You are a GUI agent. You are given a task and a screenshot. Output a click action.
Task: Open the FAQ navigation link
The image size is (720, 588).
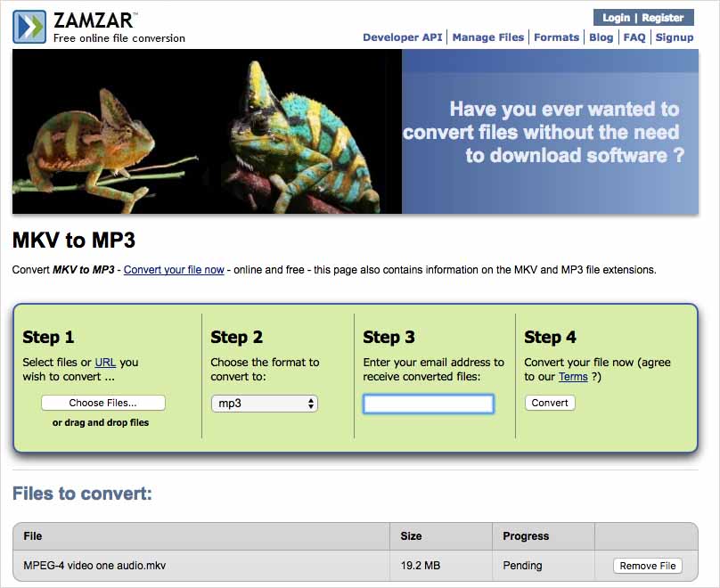pyautogui.click(x=634, y=37)
